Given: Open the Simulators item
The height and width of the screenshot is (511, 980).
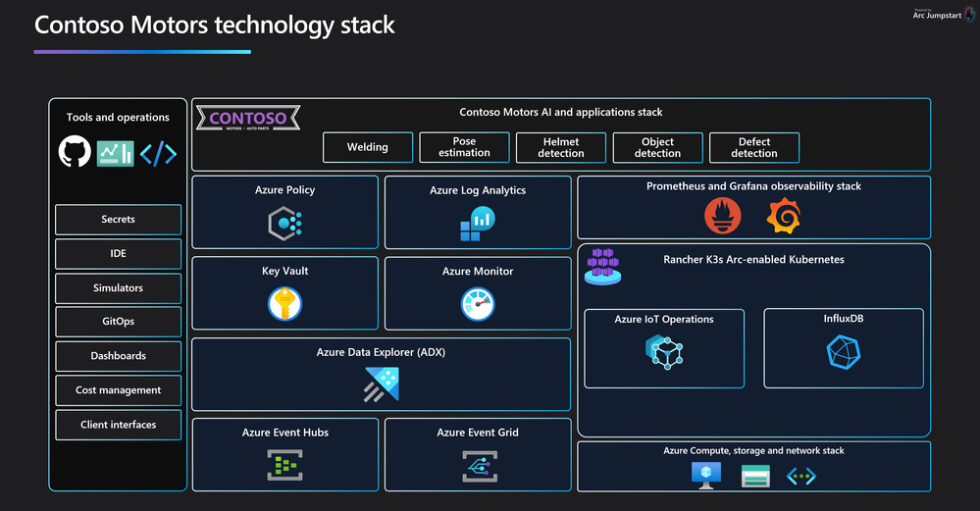Looking at the screenshot, I should click(118, 288).
